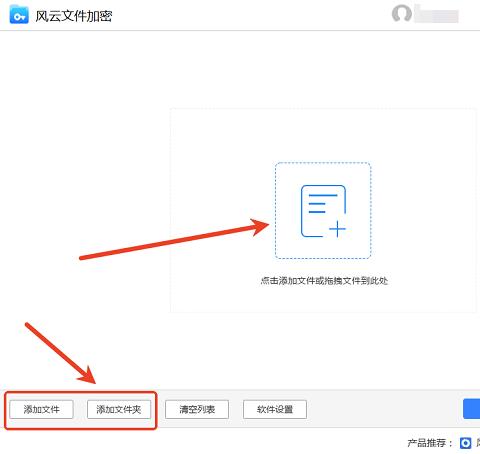
Task: Click the blurred username next to the avatar
Action: (437, 15)
